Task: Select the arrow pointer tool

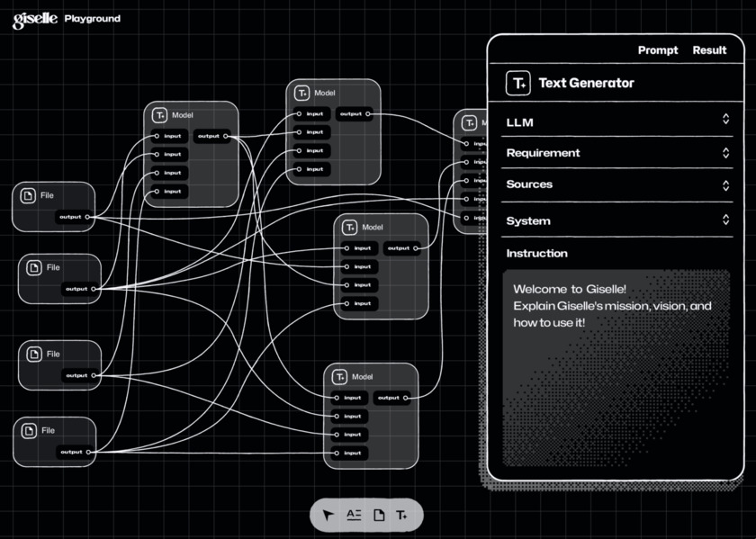Action: coord(328,515)
